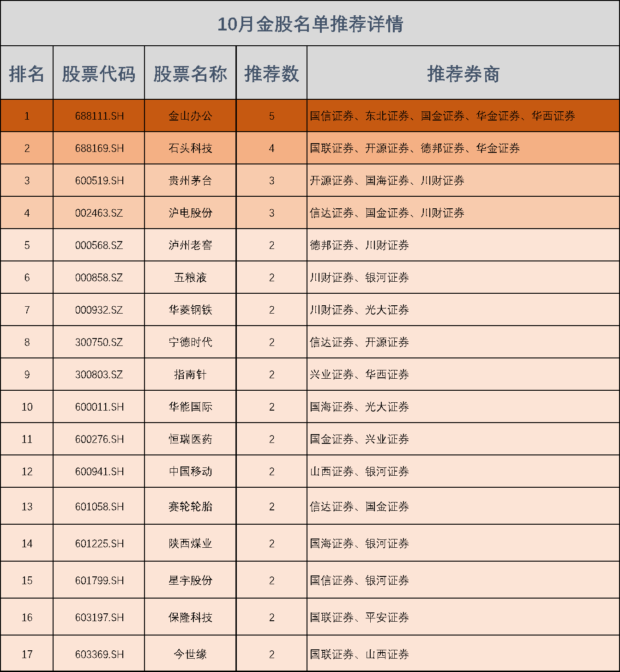Click stock code 688169.SH
The width and height of the screenshot is (620, 672).
click(99, 148)
